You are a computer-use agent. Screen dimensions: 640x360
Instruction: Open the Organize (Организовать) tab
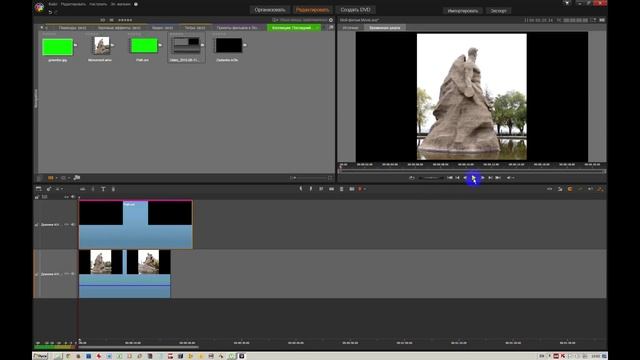(x=270, y=10)
